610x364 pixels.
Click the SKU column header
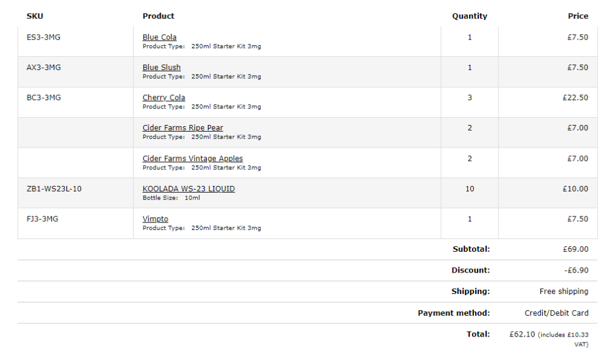(x=35, y=16)
